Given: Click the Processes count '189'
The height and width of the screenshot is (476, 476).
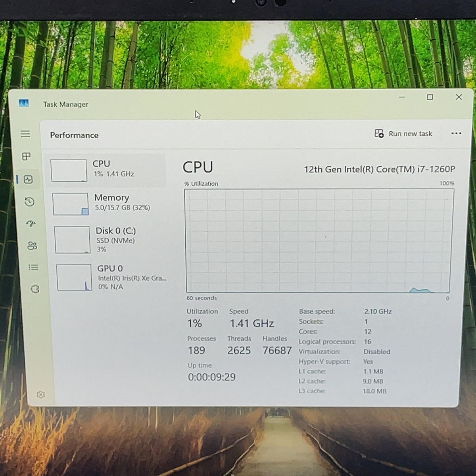Looking at the screenshot, I should (196, 350).
